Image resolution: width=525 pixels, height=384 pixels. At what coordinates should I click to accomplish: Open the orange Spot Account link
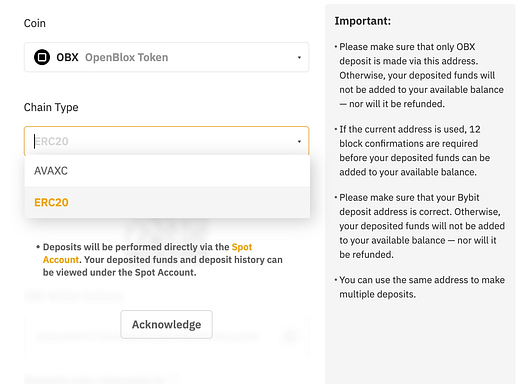pyautogui.click(x=147, y=253)
